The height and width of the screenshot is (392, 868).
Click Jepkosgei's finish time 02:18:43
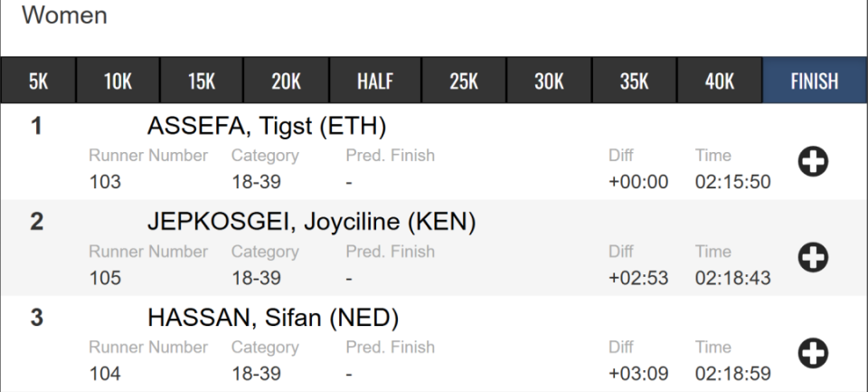click(x=733, y=278)
